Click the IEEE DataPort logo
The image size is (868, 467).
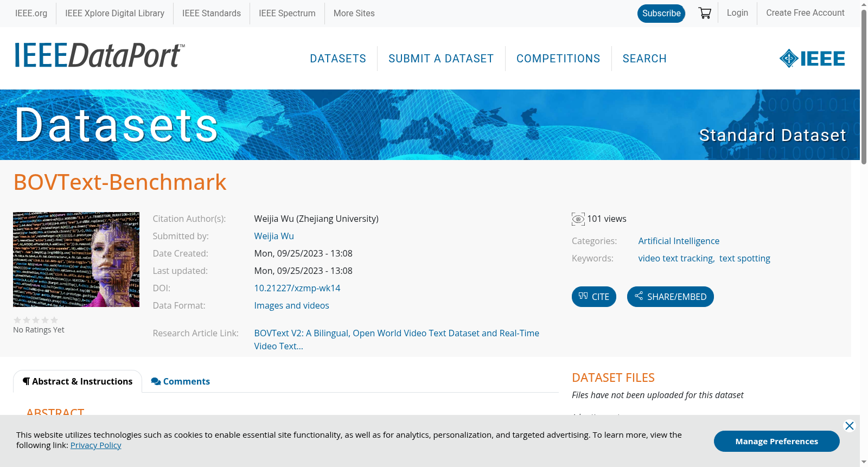99,55
